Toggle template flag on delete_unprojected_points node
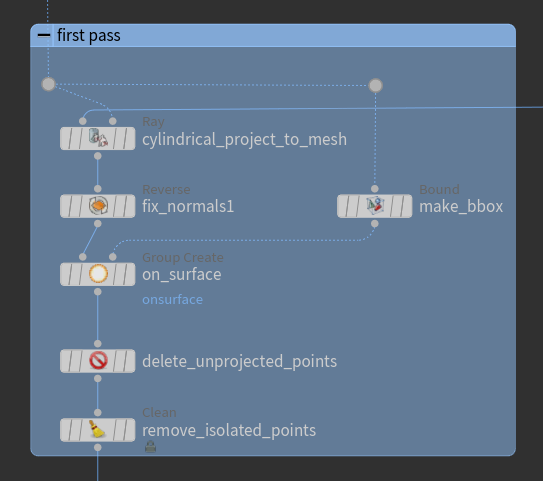 point(118,361)
